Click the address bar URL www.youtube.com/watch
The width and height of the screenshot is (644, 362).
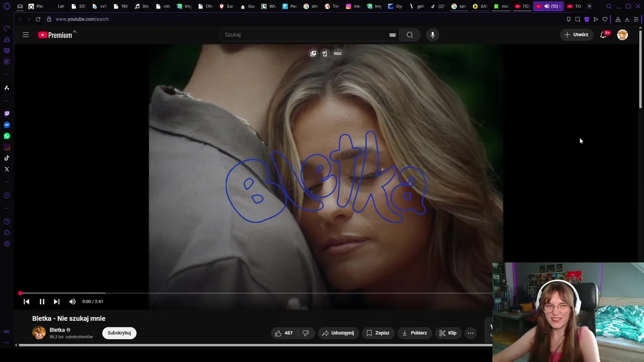coord(82,19)
